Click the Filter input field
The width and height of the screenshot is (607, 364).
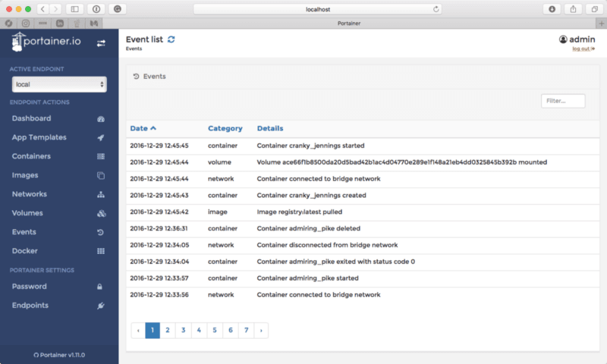coord(563,101)
